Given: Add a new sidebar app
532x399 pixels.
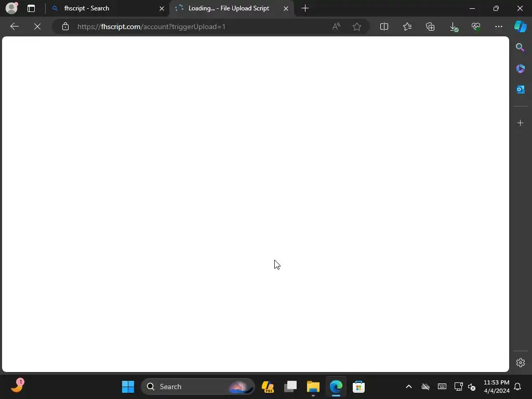Looking at the screenshot, I should tap(520, 123).
